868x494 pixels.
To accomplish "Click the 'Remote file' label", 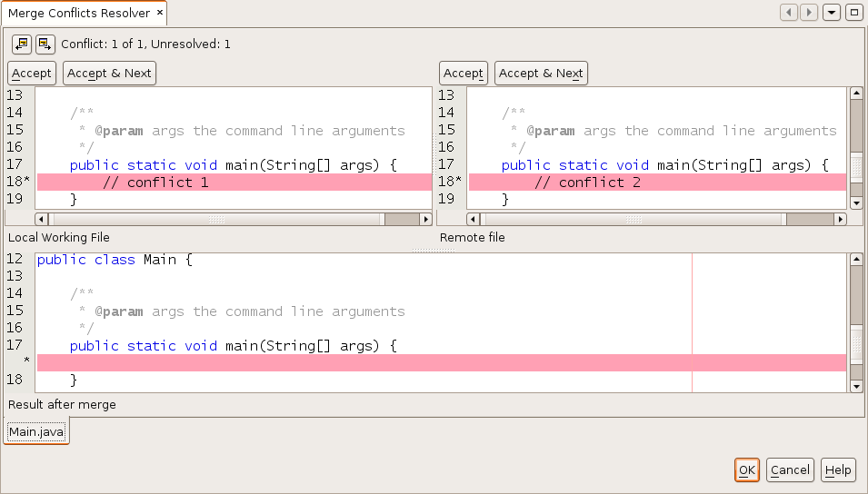I will tap(473, 237).
